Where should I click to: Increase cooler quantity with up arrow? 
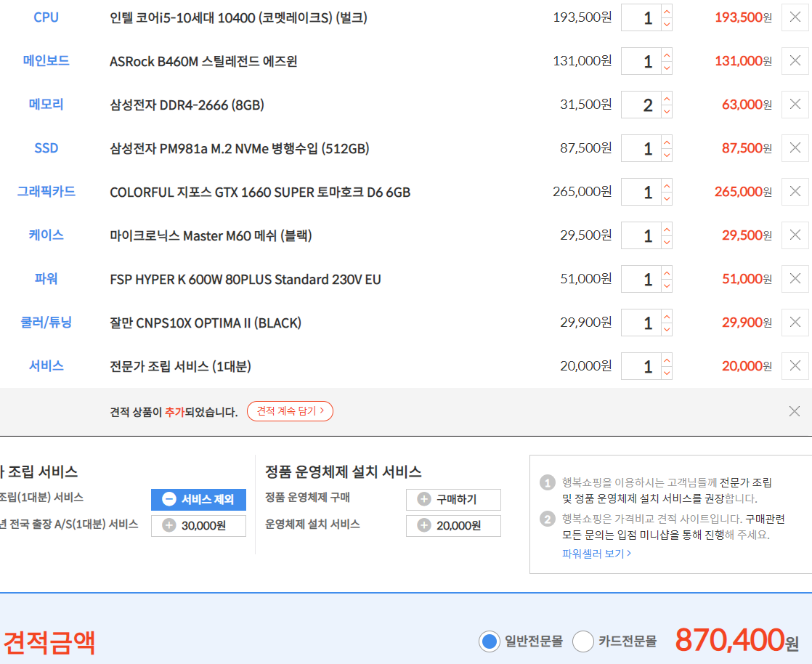point(667,315)
